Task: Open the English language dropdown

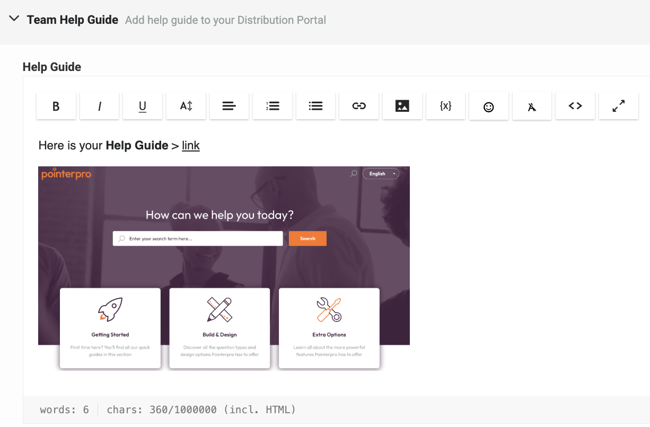Action: [380, 174]
